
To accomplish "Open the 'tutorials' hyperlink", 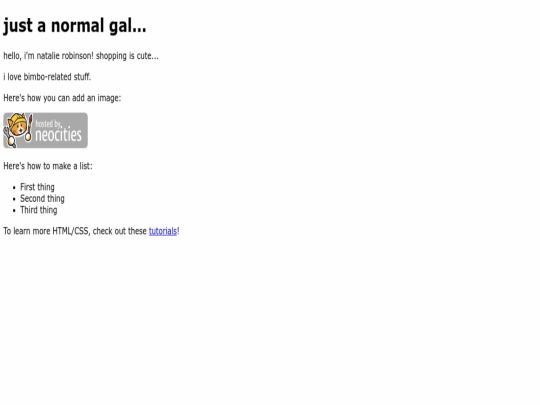I will (163, 231).
